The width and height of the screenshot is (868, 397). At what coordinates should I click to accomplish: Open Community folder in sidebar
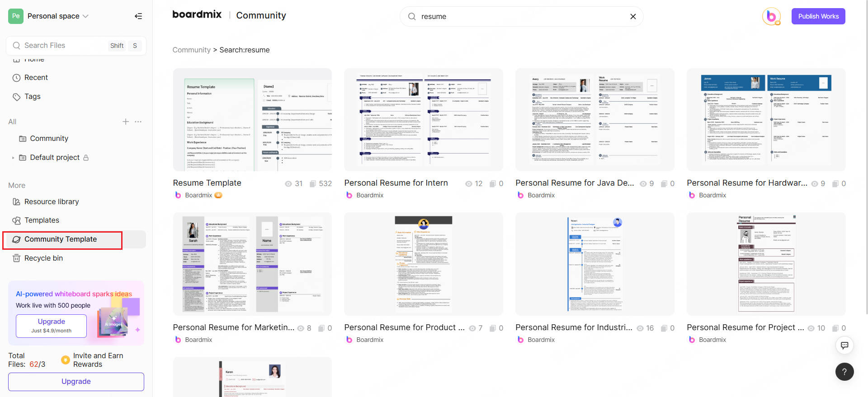pos(49,139)
